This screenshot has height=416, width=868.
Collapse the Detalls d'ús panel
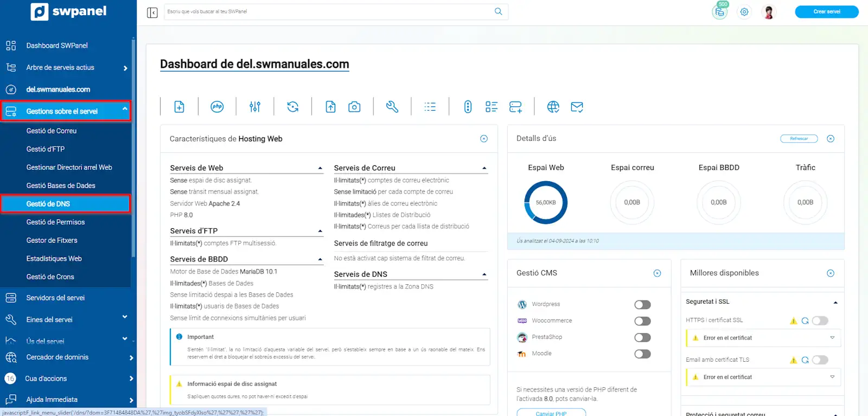coord(831,139)
